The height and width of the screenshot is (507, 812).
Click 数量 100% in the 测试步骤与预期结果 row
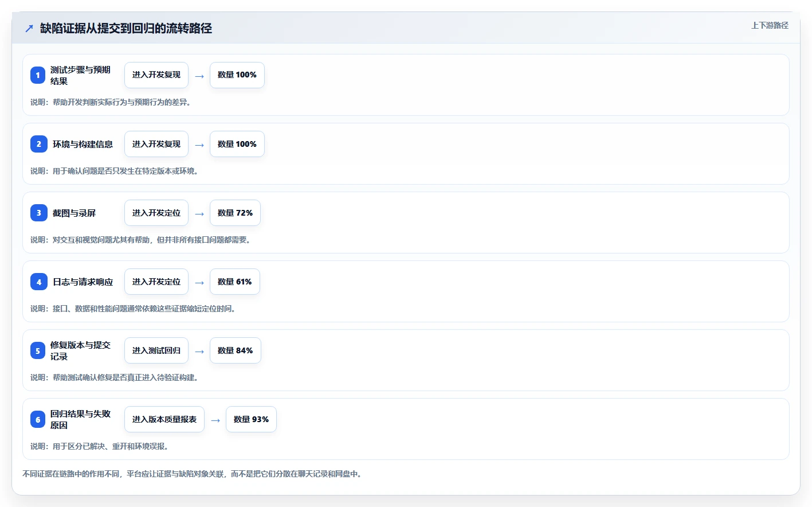pos(237,75)
